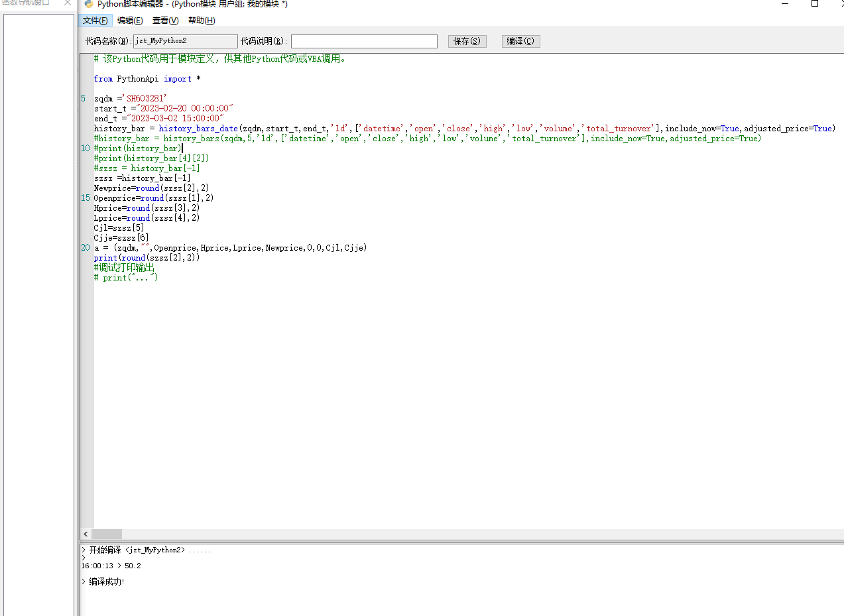Screen dimensions: 844x616
Task: Click the first comment line about 模块定义
Action: (219, 59)
